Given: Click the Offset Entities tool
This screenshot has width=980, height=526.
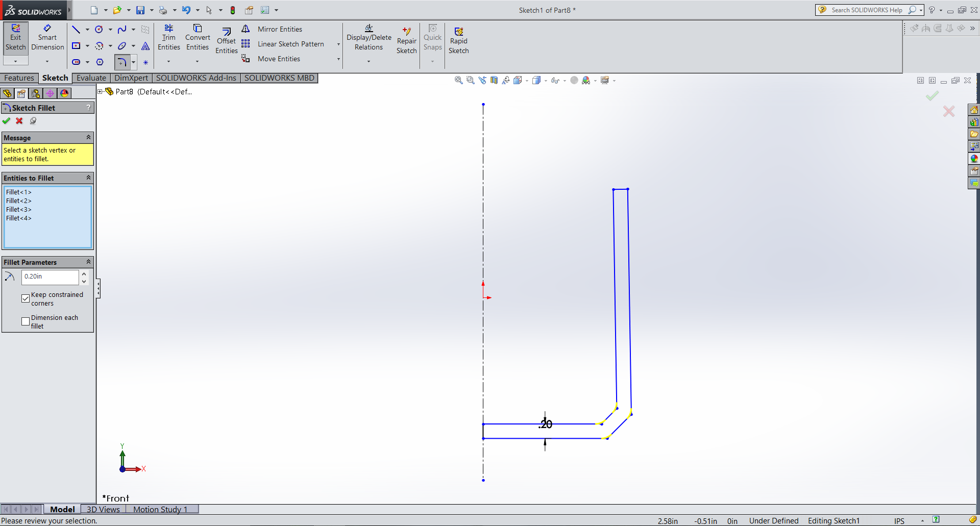Looking at the screenshot, I should pos(226,40).
